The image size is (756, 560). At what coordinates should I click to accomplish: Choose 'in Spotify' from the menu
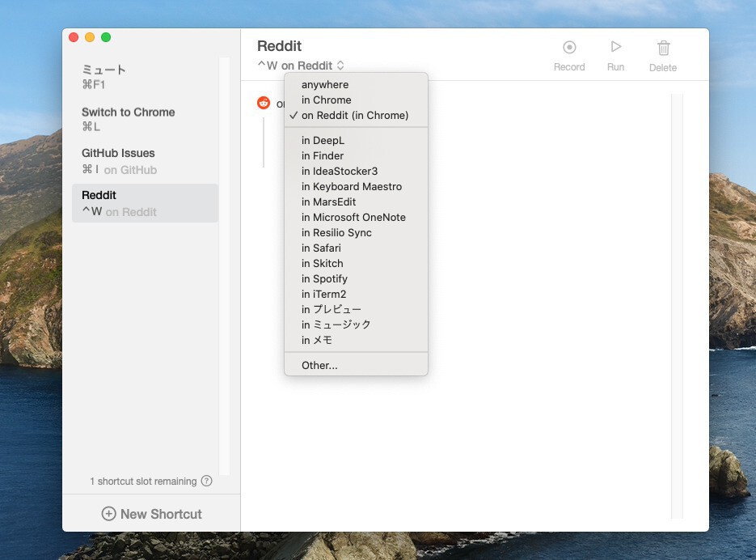(x=324, y=279)
